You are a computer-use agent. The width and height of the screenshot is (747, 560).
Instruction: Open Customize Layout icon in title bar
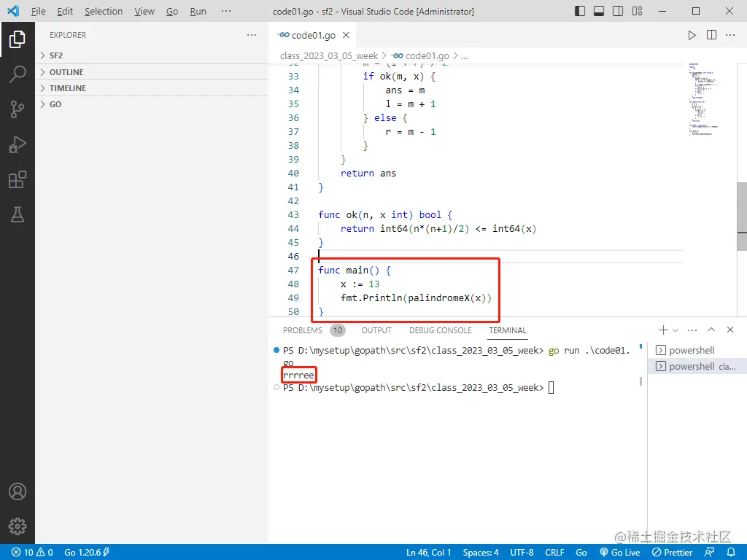click(637, 11)
